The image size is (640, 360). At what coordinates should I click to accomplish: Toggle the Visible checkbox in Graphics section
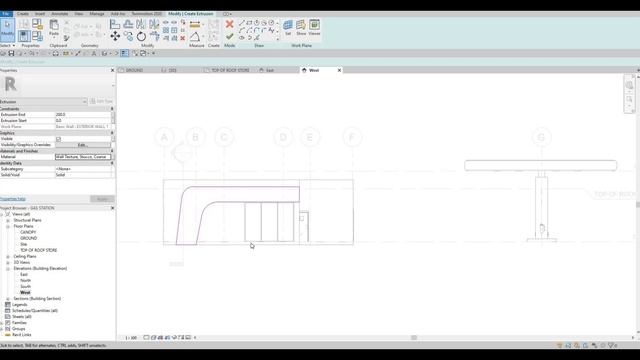point(58,139)
